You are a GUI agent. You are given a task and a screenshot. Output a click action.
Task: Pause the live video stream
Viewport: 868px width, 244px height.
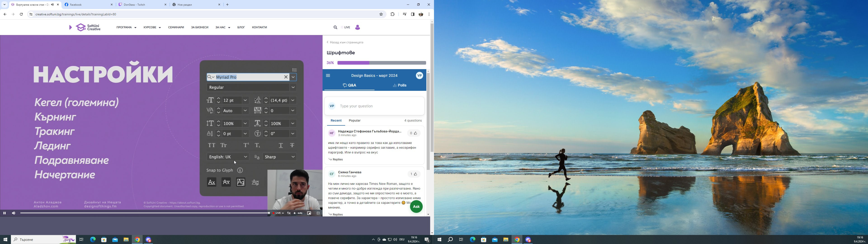[4, 213]
